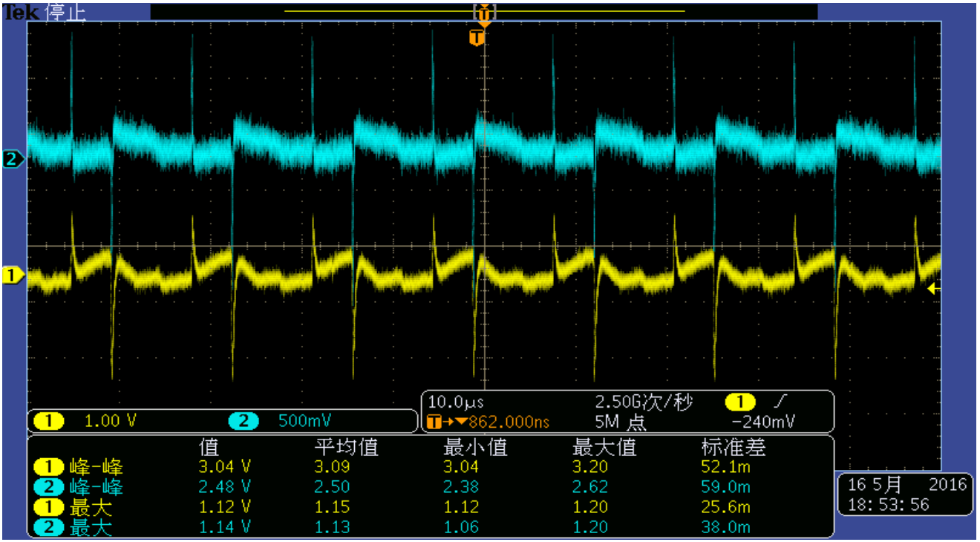Click trigger source channel 1 badge
The image size is (980, 542).
coord(740,402)
